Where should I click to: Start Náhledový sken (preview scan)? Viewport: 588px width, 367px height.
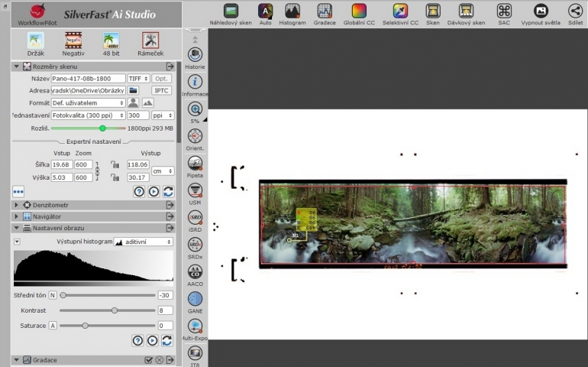[x=231, y=11]
